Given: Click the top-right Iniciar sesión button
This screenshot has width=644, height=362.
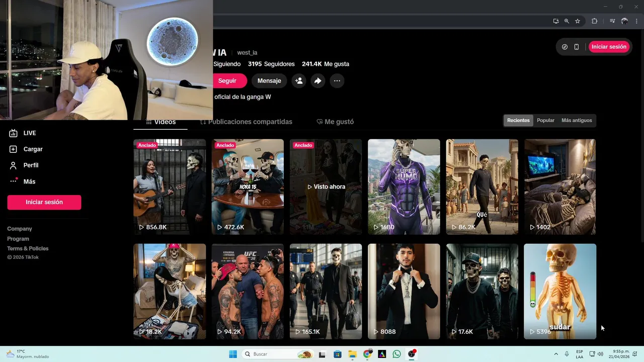Looking at the screenshot, I should point(609,47).
